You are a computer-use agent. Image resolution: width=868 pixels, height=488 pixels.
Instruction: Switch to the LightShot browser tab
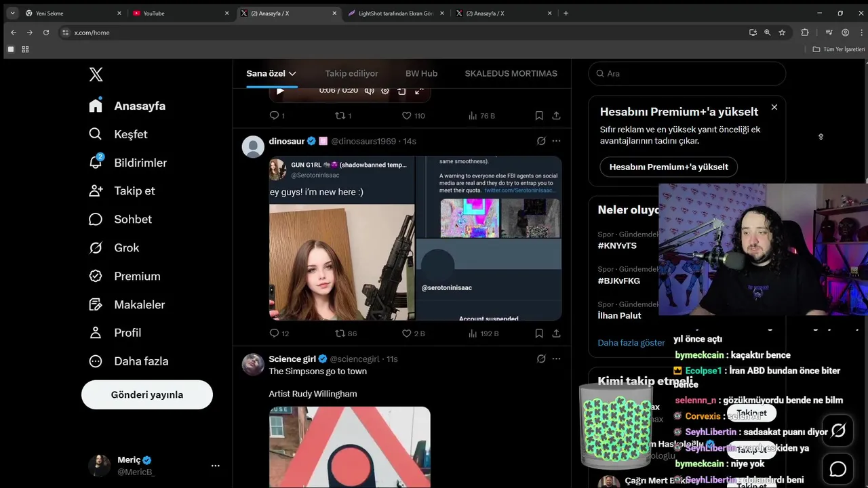coord(396,13)
